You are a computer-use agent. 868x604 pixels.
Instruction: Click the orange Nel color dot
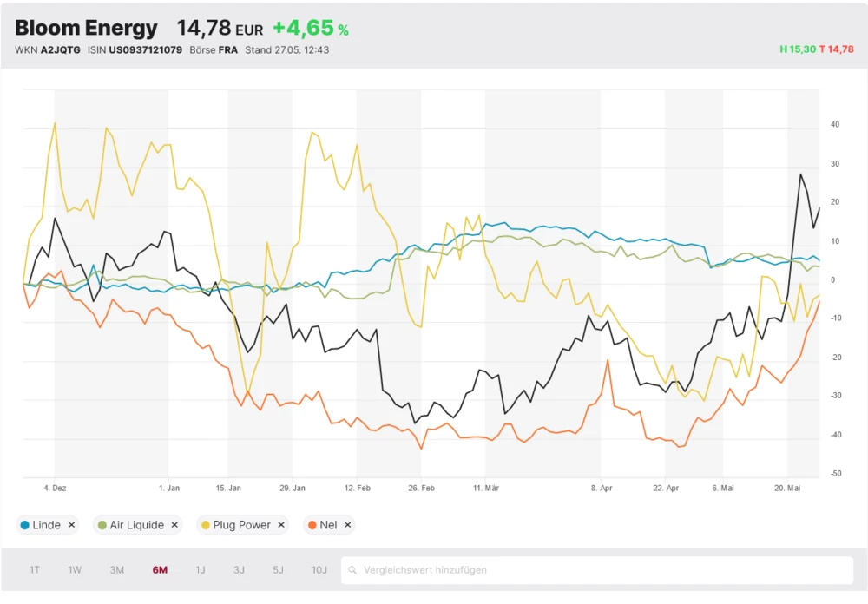(312, 525)
